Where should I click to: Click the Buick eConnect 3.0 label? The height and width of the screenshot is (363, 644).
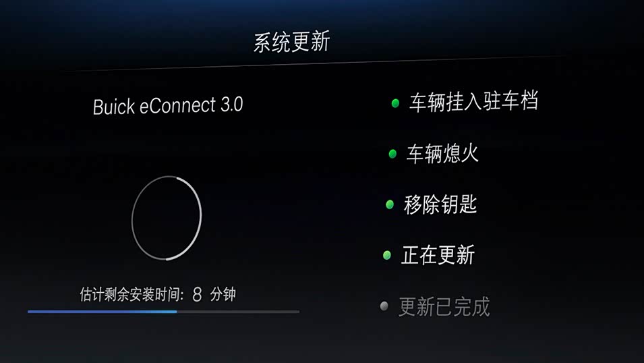point(168,106)
